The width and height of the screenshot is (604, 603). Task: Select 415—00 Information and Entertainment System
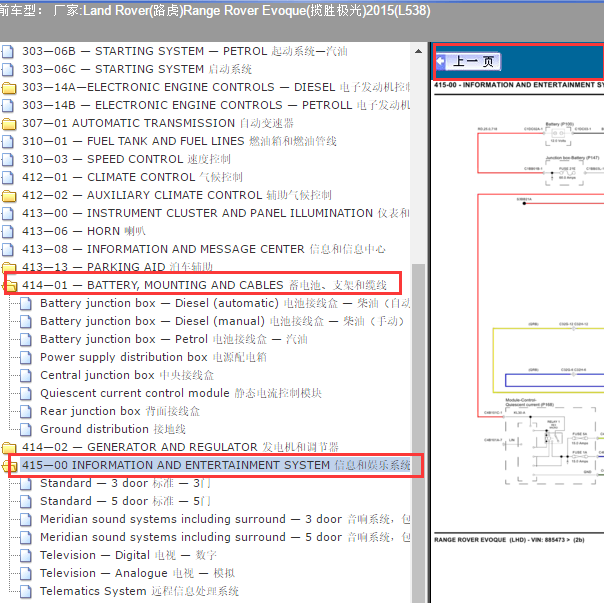point(216,465)
